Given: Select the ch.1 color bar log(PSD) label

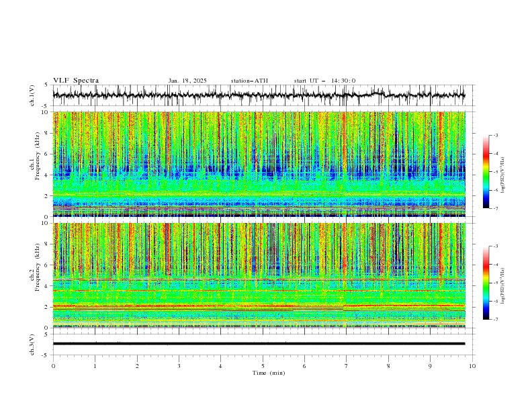Looking at the screenshot, I should [503, 175].
